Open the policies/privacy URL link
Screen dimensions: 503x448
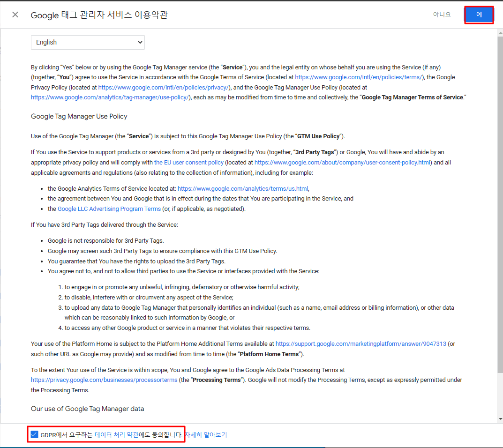pyautogui.click(x=164, y=88)
